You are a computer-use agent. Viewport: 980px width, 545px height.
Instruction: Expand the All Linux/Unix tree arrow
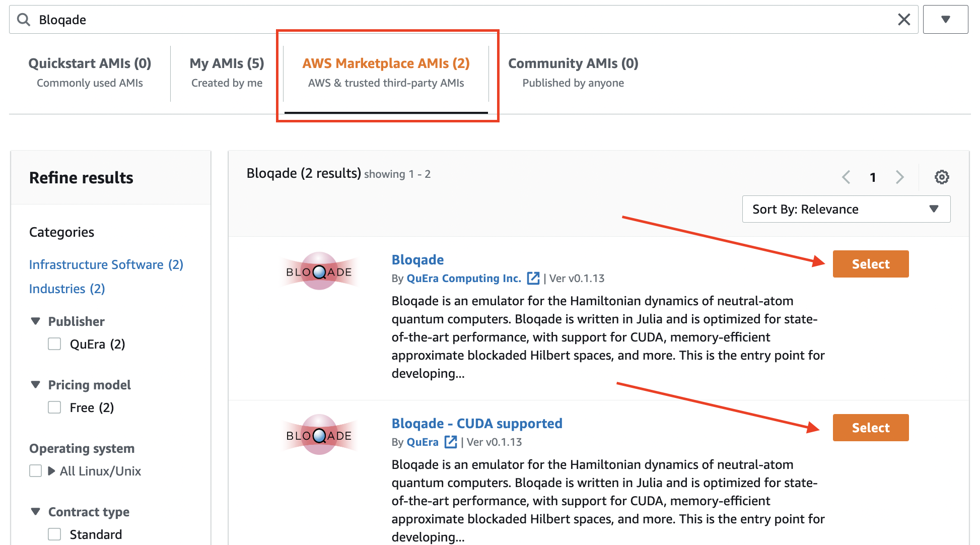click(x=51, y=471)
